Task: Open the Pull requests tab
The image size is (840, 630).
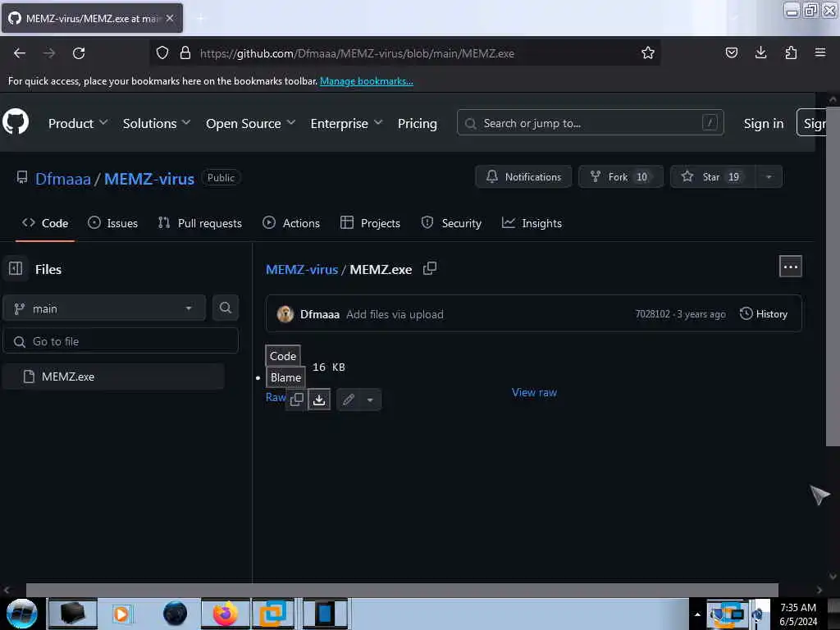Action: tap(200, 223)
